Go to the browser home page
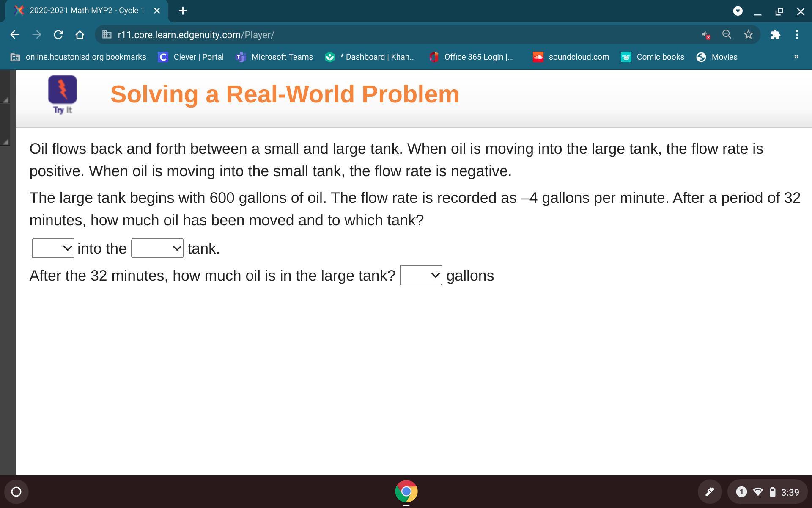This screenshot has width=812, height=508. click(x=80, y=35)
